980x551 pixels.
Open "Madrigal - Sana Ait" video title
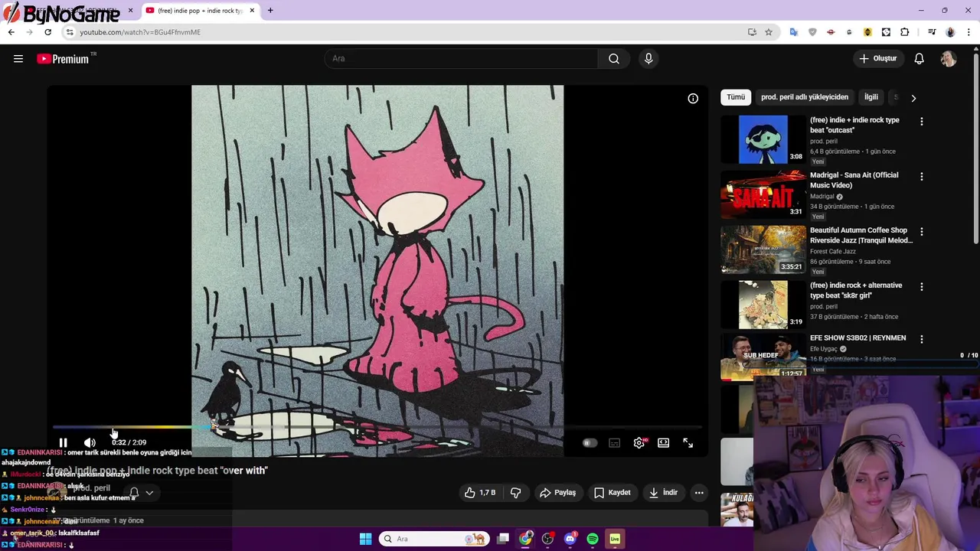click(x=854, y=180)
